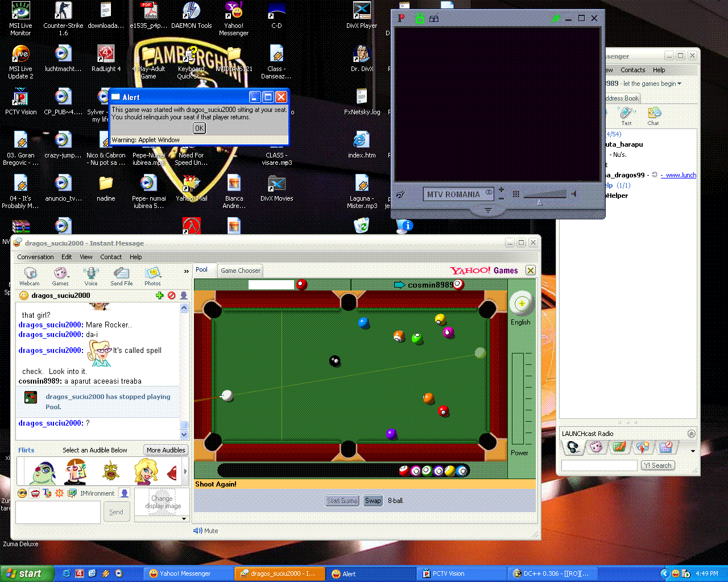Open the calendar tab icon in Messenger
728x582 pixels.
point(665,447)
